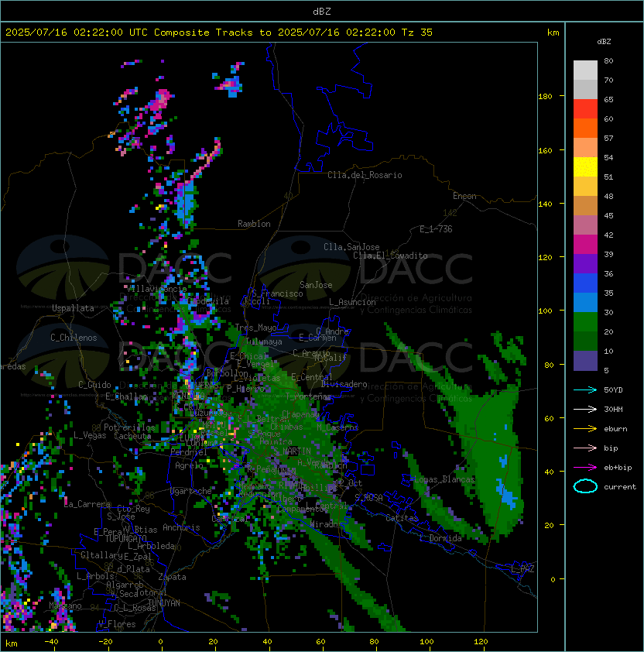Click the 'Zapata' place label

coord(172,577)
